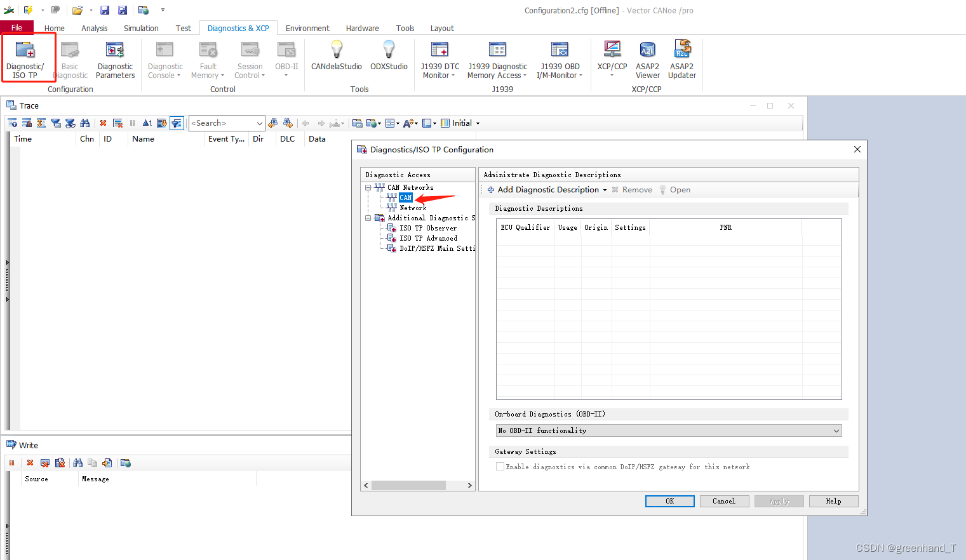Image resolution: width=966 pixels, height=560 pixels.
Task: Click the Source column header in Write window
Action: (x=50, y=479)
